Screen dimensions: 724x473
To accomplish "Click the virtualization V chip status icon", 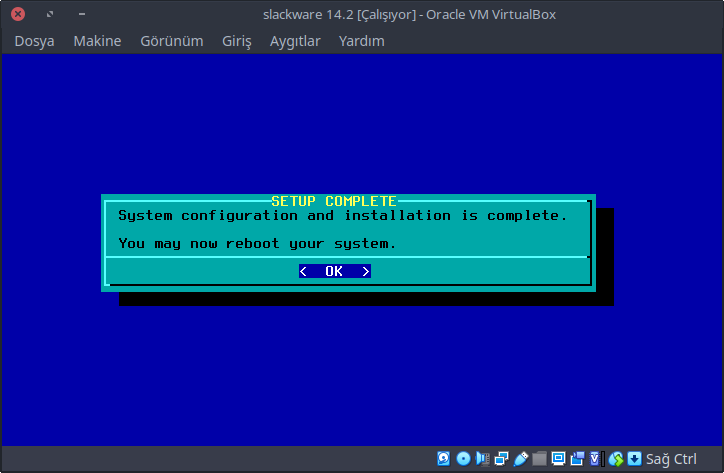I will (x=596, y=459).
